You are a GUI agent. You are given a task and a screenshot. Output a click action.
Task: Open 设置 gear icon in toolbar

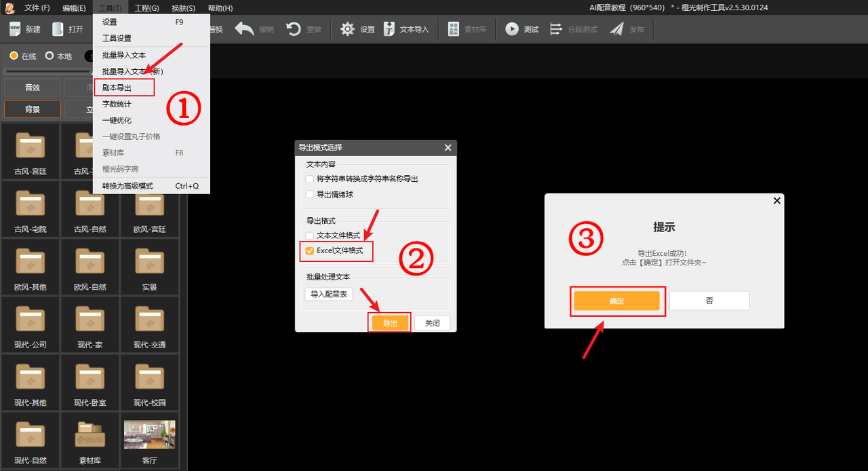(348, 29)
